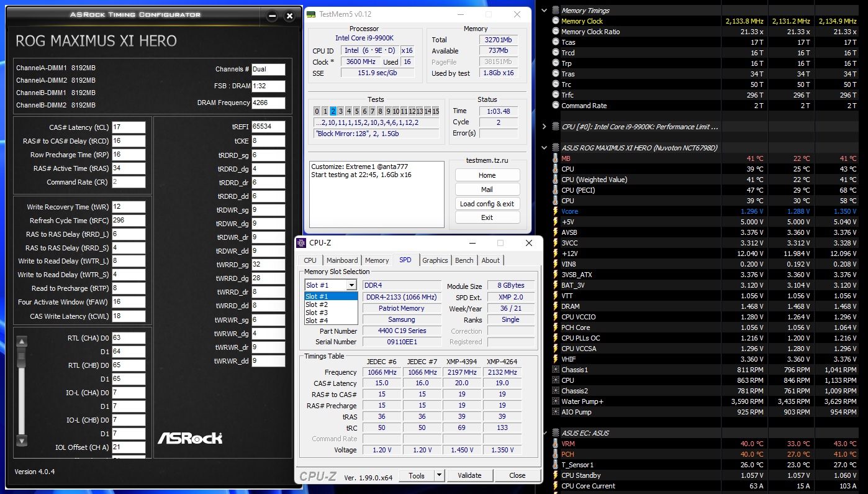
Task: Click the chip icon of ASUS EC section
Action: point(556,433)
